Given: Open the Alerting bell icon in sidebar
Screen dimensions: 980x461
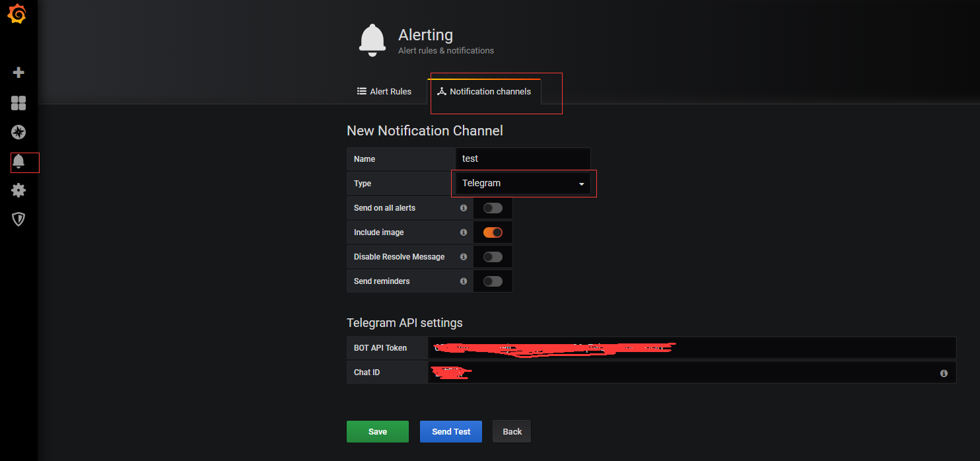Looking at the screenshot, I should pyautogui.click(x=18, y=161).
